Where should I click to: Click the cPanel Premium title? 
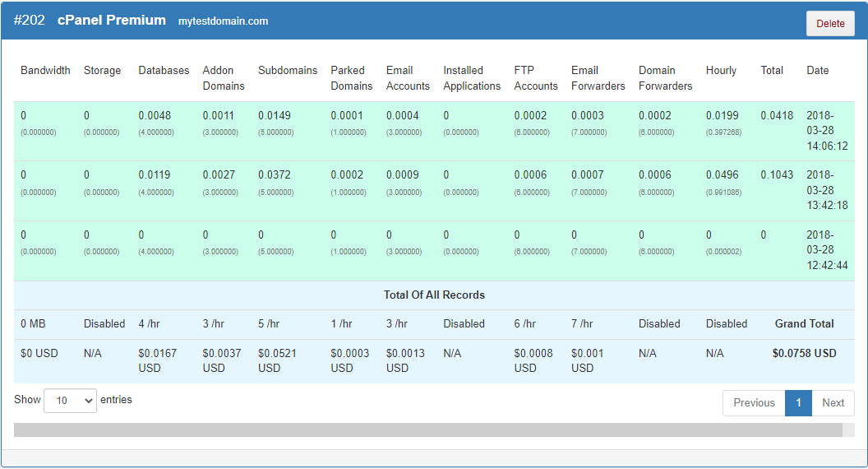[112, 20]
